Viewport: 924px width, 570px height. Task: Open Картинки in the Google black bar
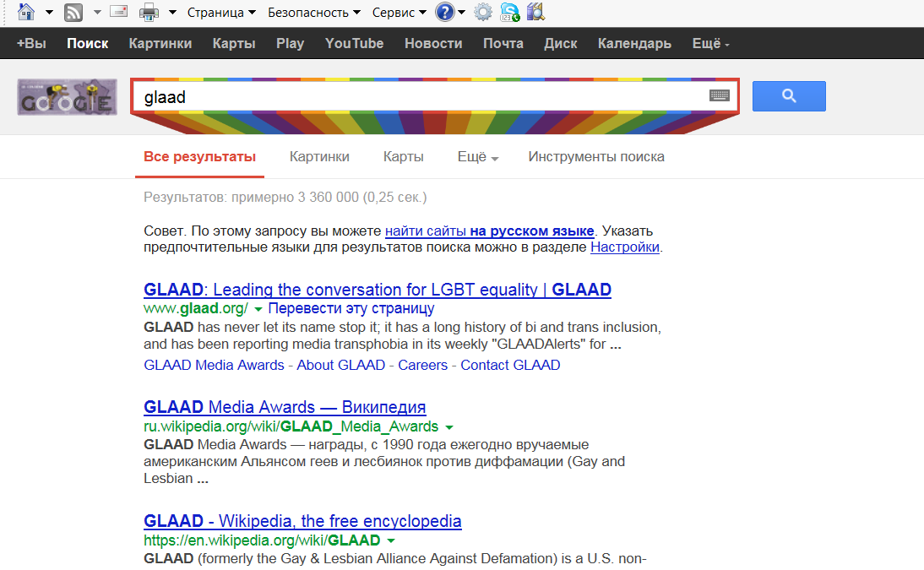[x=160, y=44]
